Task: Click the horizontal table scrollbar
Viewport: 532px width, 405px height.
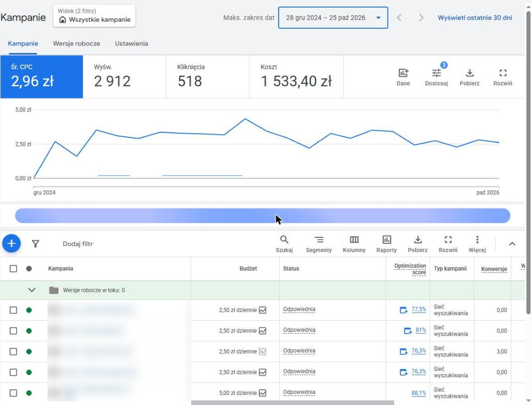Action: [292, 402]
